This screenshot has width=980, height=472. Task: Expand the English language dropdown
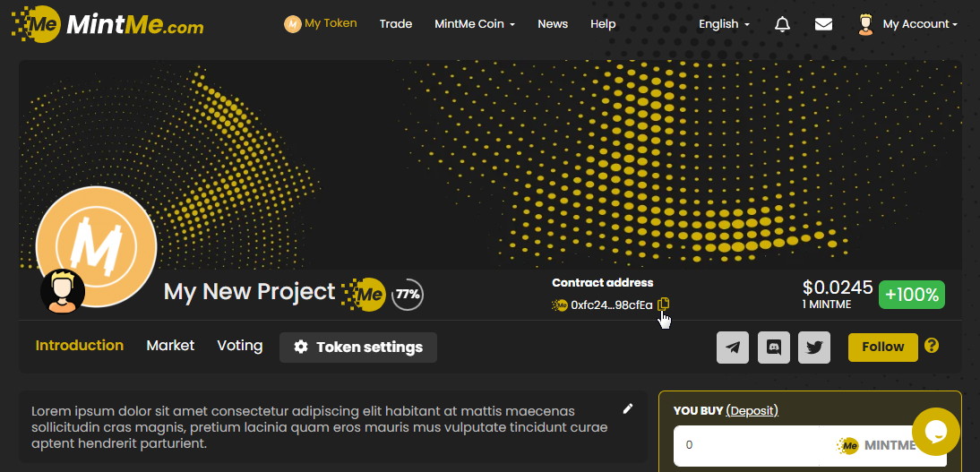[x=724, y=24]
